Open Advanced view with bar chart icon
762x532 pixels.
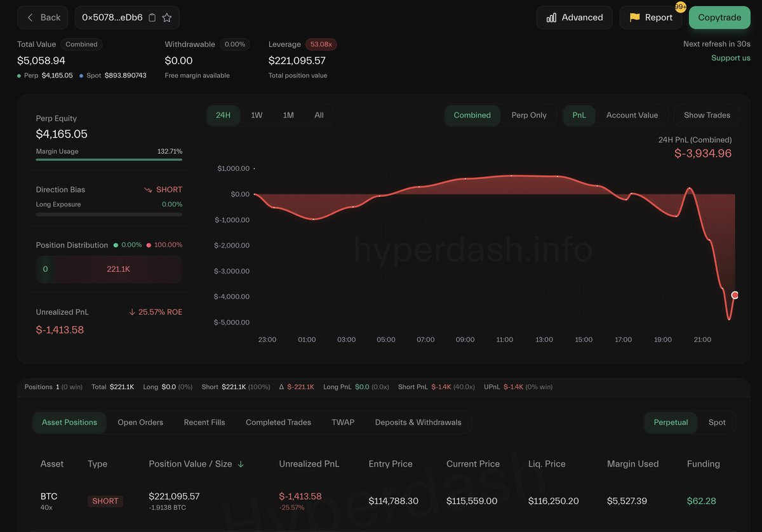(575, 18)
